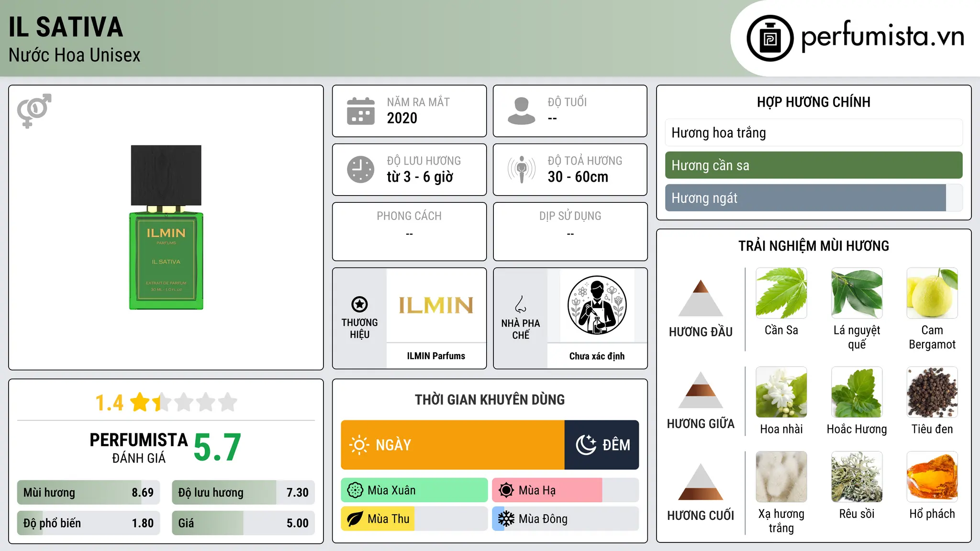980x551 pixels.
Task: Click the Giá 5.00 score bar
Action: pos(243,523)
